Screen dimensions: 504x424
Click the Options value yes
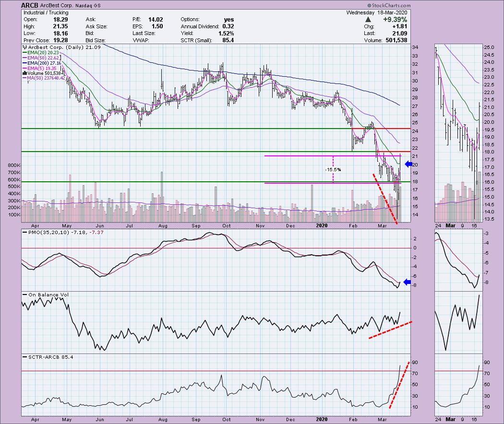pyautogui.click(x=229, y=20)
